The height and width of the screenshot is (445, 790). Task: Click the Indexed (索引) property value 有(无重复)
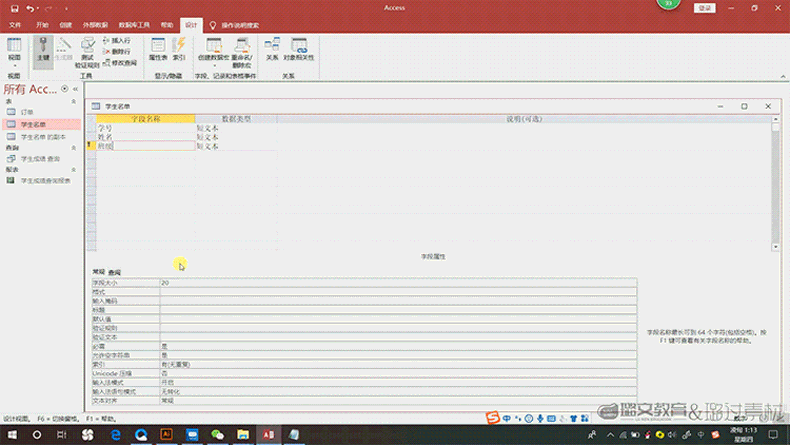(x=398, y=364)
